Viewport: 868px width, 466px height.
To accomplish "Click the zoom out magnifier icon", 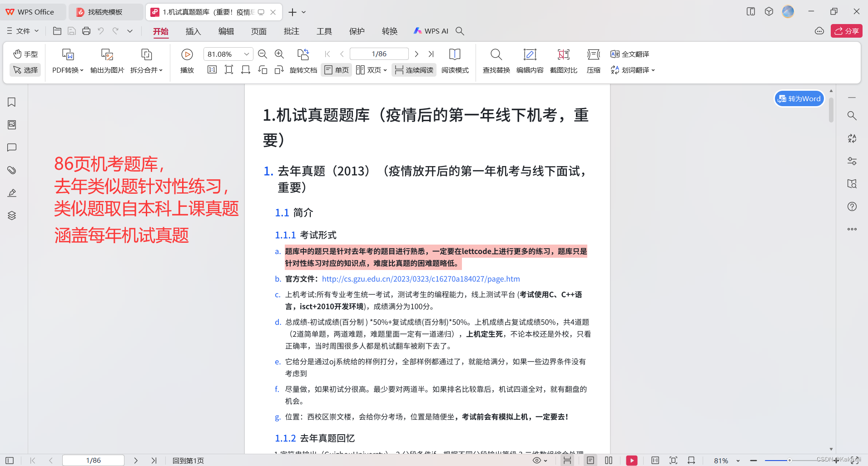I will coord(263,54).
